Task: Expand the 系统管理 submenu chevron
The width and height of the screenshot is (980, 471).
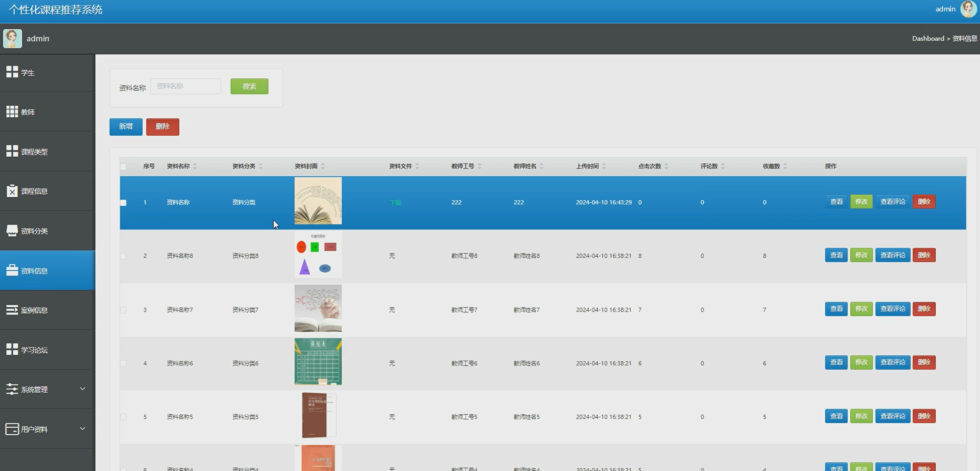Action: (x=82, y=389)
